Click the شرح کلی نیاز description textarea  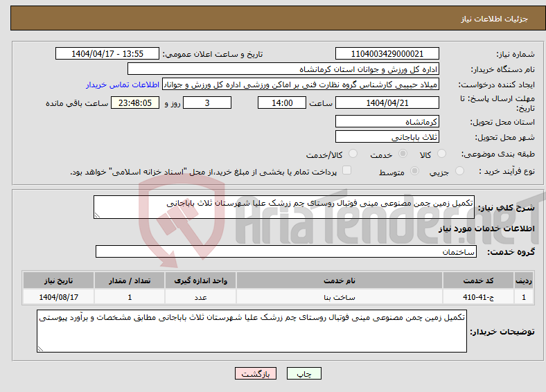pos(284,207)
